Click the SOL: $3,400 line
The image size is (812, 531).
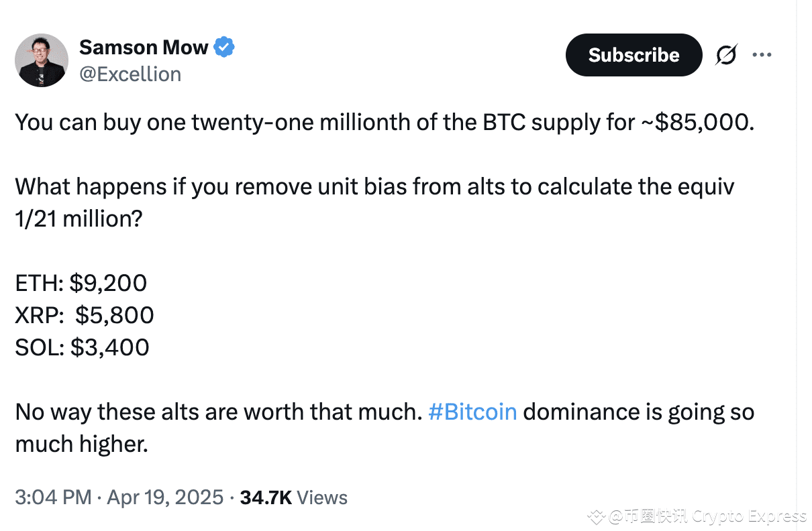82,347
